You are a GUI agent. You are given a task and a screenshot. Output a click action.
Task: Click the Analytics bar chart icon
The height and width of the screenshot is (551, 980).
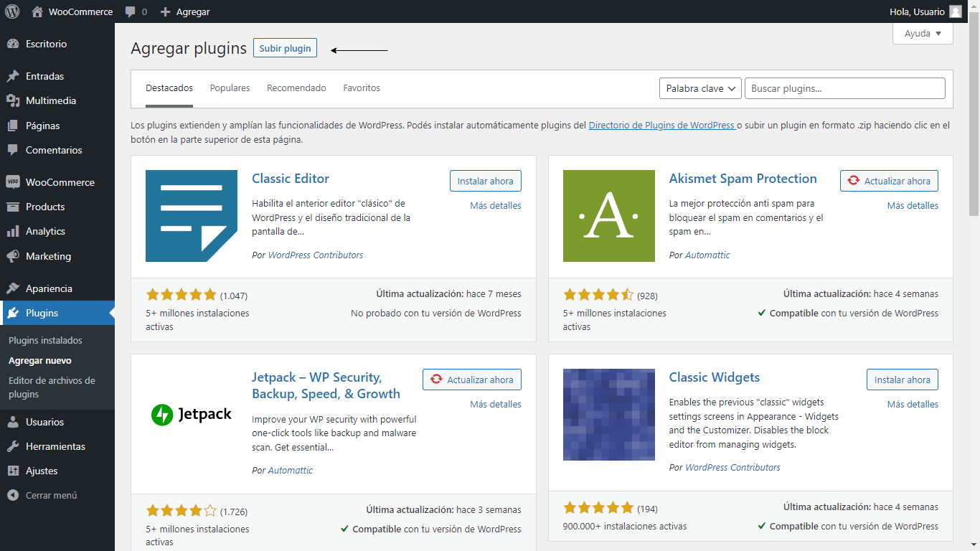pos(13,231)
